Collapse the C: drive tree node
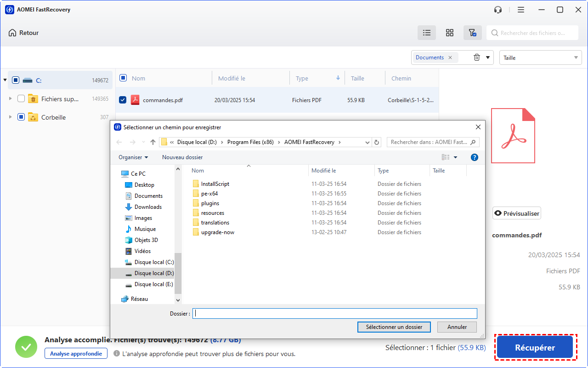The width and height of the screenshot is (588, 368). point(5,80)
